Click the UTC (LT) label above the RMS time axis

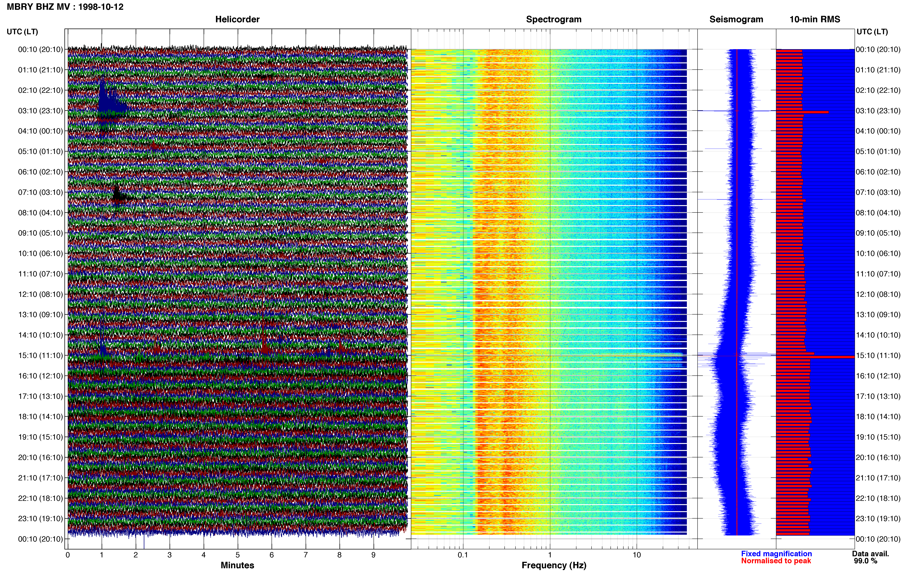point(872,32)
